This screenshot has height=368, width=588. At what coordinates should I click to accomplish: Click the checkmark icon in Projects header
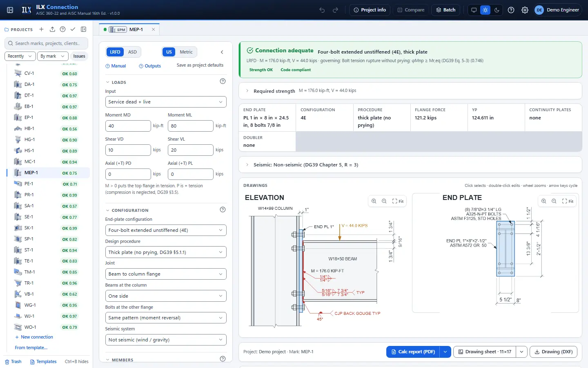click(x=73, y=29)
